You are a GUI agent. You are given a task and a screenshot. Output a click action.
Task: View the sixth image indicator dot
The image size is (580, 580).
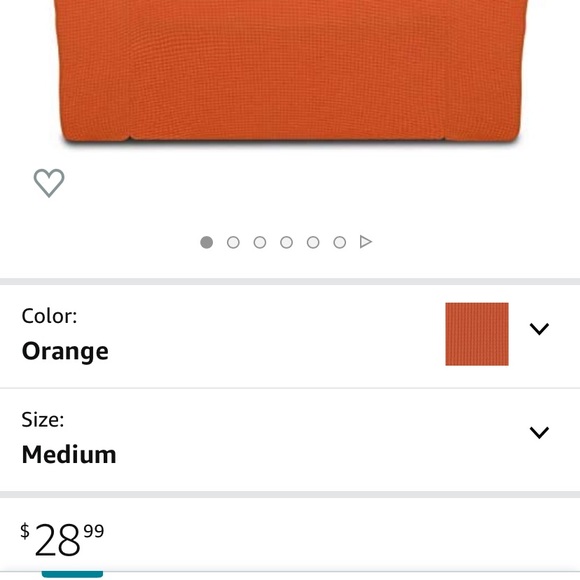click(340, 243)
